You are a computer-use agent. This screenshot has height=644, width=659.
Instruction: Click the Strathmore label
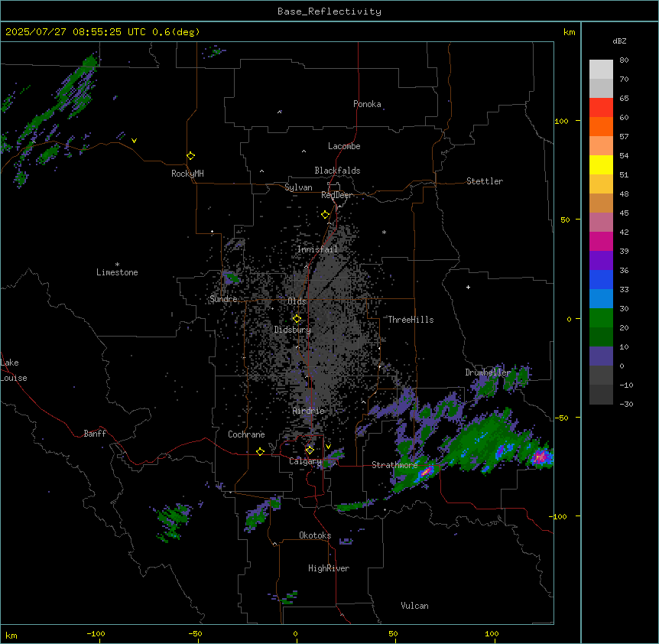[x=394, y=465]
